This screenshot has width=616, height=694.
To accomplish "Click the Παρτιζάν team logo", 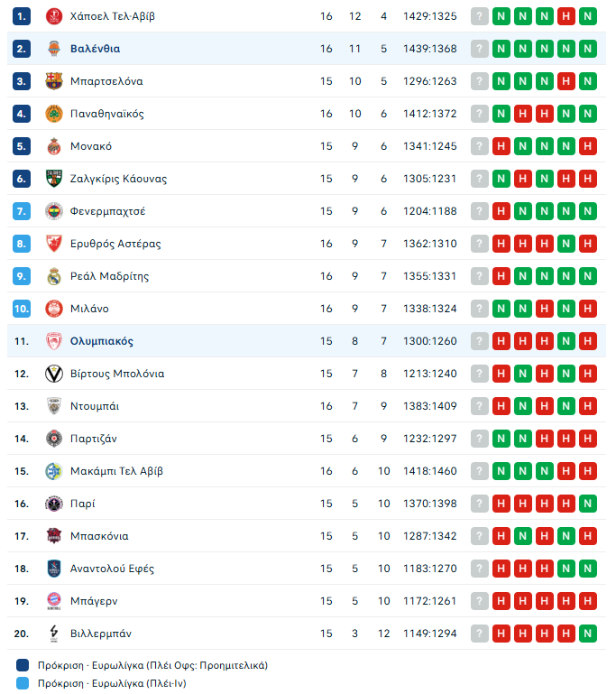I will click(x=53, y=439).
